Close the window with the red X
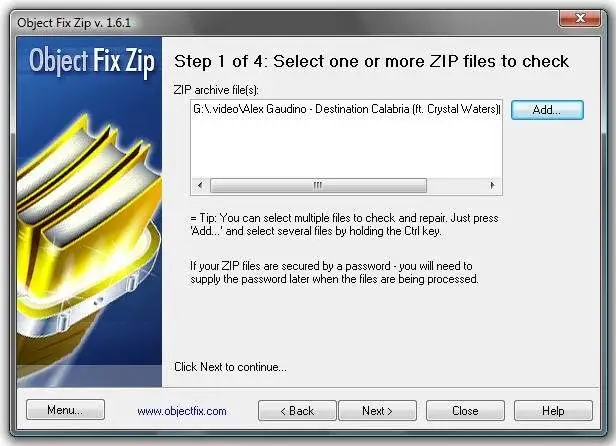Image resolution: width=616 pixels, height=446 pixels. (x=580, y=18)
